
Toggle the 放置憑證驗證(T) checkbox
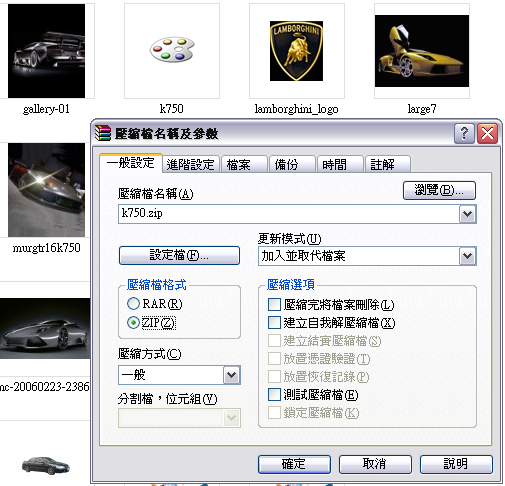[319, 359]
